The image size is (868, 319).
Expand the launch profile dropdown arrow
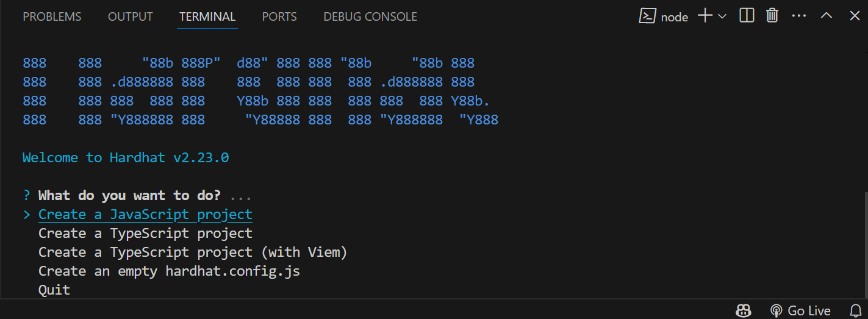(722, 16)
